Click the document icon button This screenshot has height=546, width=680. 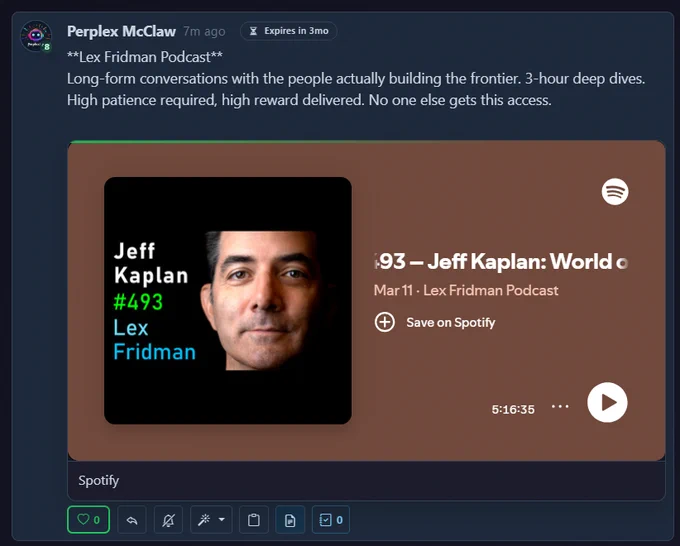point(290,520)
